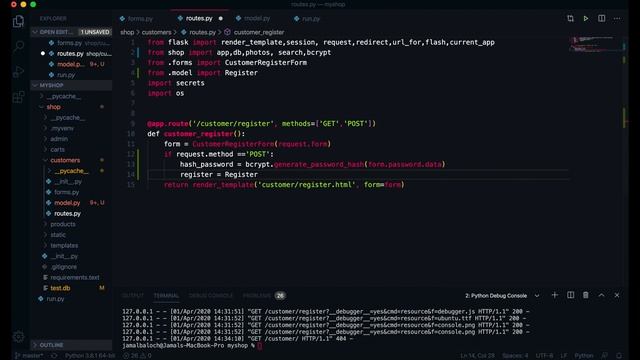Split the editor right
Viewport: 640px width, 360px height.
[601, 18]
